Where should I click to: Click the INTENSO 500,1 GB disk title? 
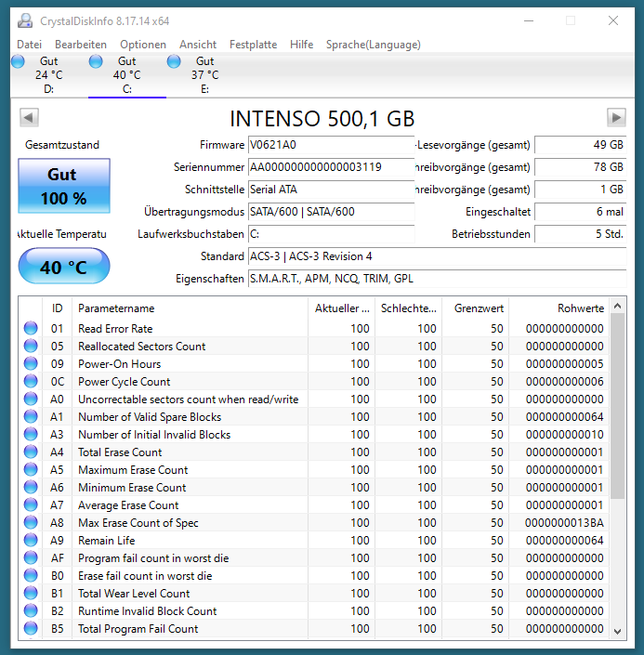click(322, 119)
